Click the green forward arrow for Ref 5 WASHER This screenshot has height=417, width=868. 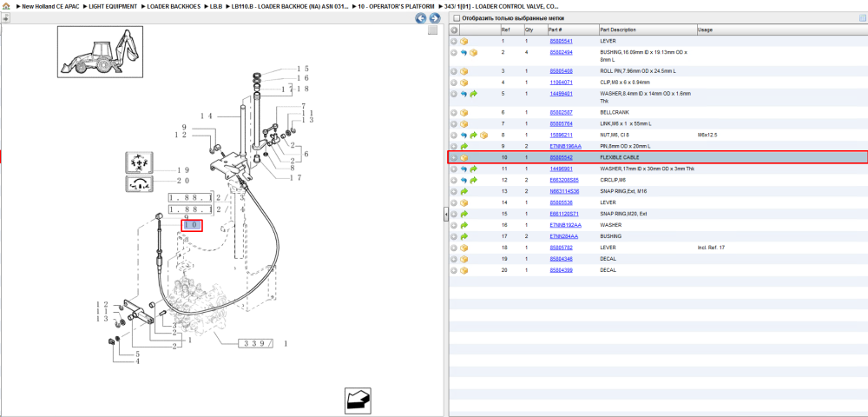(473, 94)
